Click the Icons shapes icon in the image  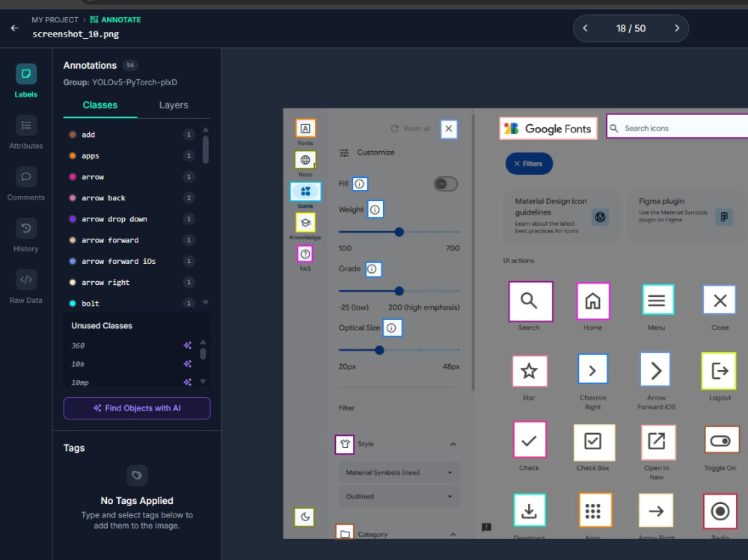tap(305, 191)
